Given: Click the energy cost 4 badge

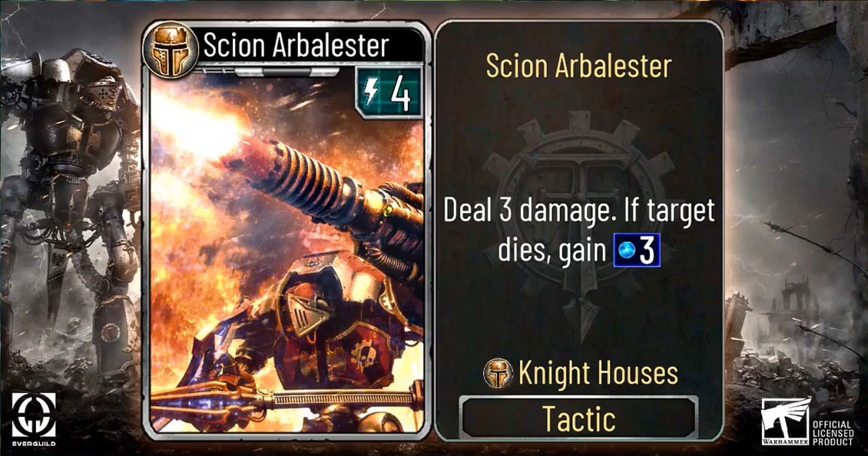Looking at the screenshot, I should [389, 93].
